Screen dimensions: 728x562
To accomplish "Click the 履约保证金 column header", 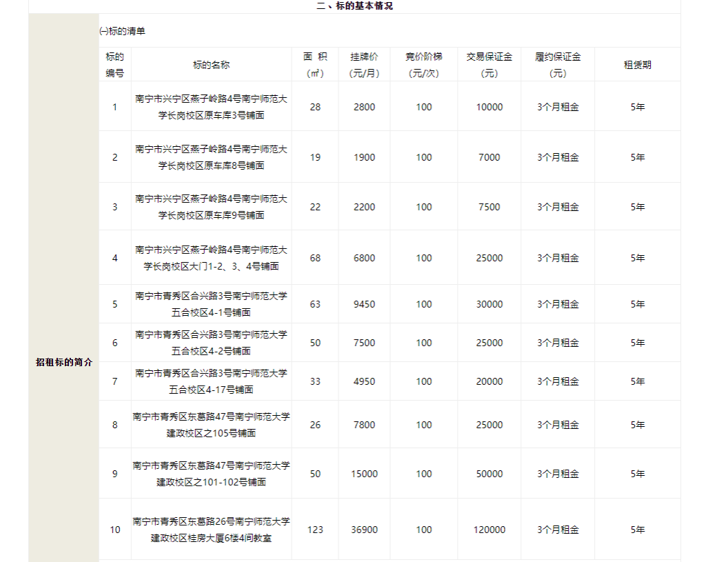I will (x=558, y=65).
